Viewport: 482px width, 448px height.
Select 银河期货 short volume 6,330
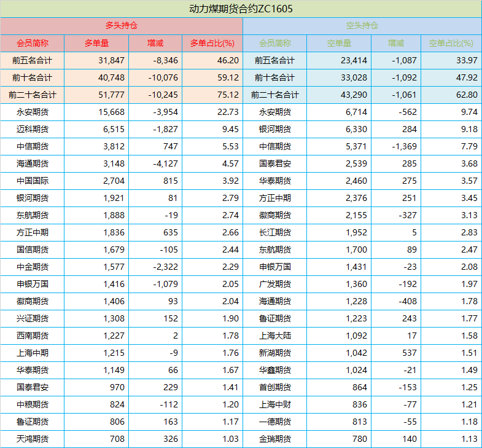coord(356,129)
